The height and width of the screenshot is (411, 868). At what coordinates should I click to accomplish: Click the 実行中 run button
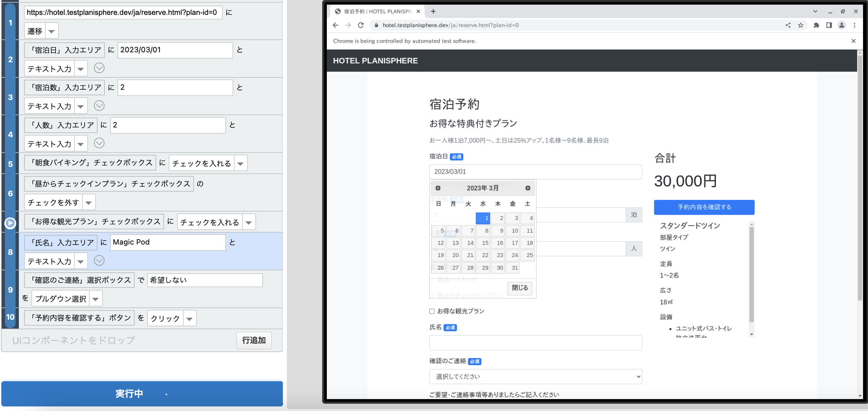coord(142,393)
